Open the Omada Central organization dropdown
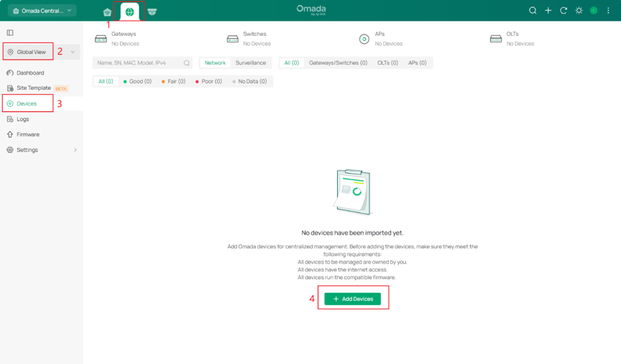This screenshot has width=621, height=364. pyautogui.click(x=42, y=11)
